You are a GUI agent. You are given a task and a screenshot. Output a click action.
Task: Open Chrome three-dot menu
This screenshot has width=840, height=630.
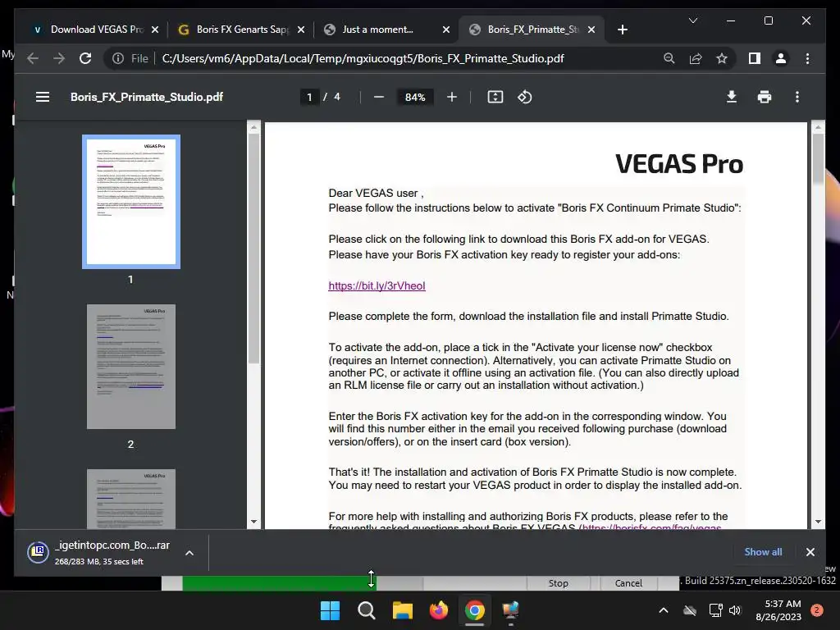coord(807,58)
